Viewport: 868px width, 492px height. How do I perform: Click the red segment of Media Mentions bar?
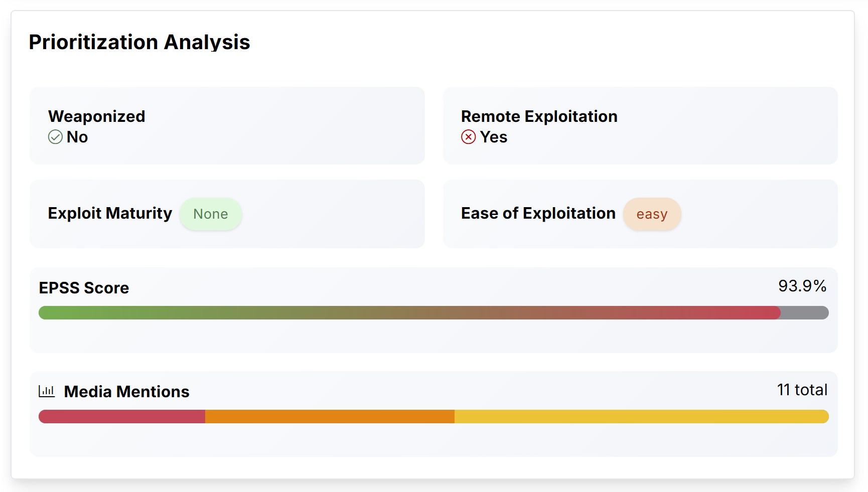pos(121,416)
